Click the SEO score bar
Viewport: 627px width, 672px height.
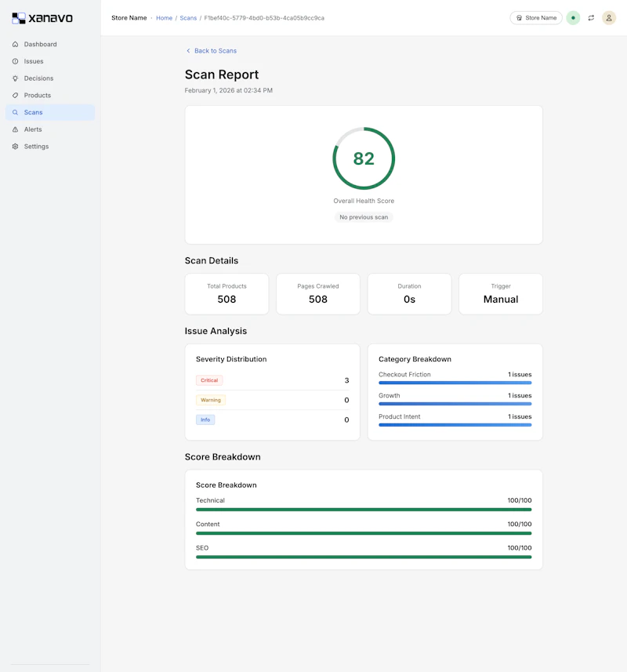pos(364,557)
